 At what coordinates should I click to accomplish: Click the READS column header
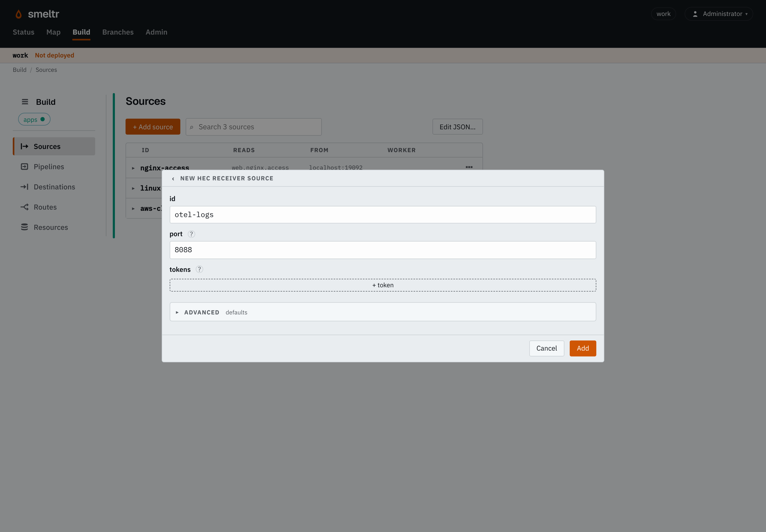[244, 150]
